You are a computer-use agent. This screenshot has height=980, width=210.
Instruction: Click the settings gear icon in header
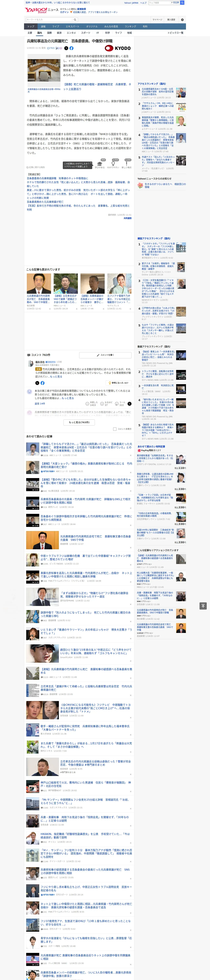(x=182, y=19)
